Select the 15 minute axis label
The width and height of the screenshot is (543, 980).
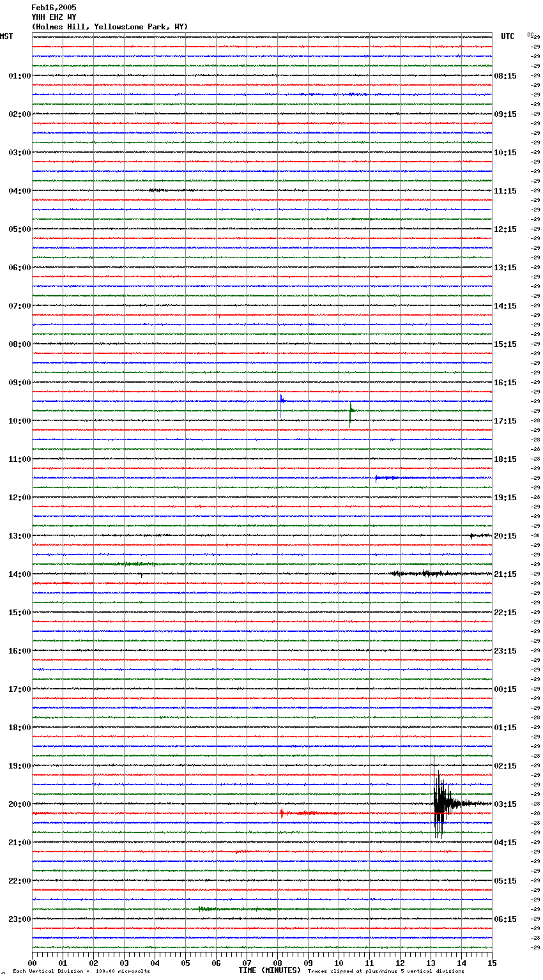[x=492, y=963]
